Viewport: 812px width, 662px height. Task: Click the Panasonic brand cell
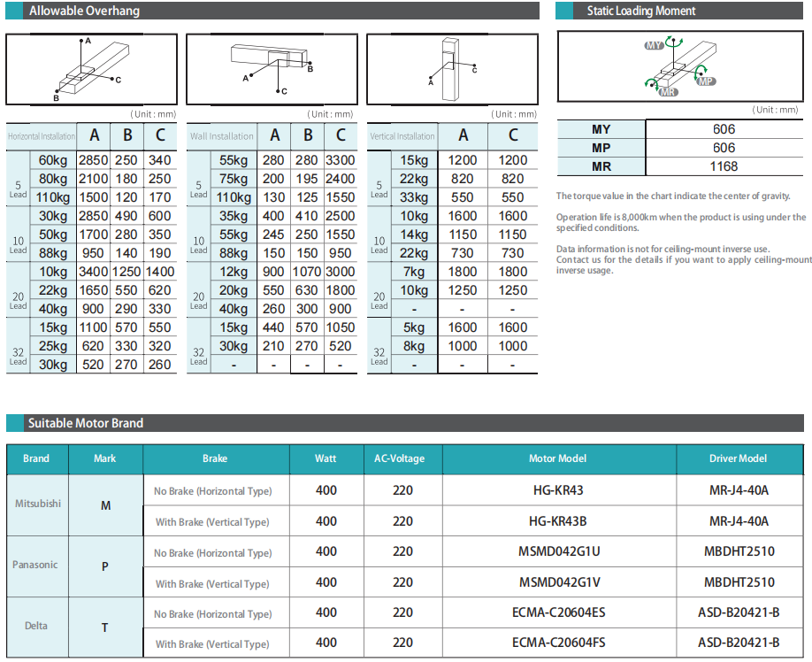[x=36, y=565]
